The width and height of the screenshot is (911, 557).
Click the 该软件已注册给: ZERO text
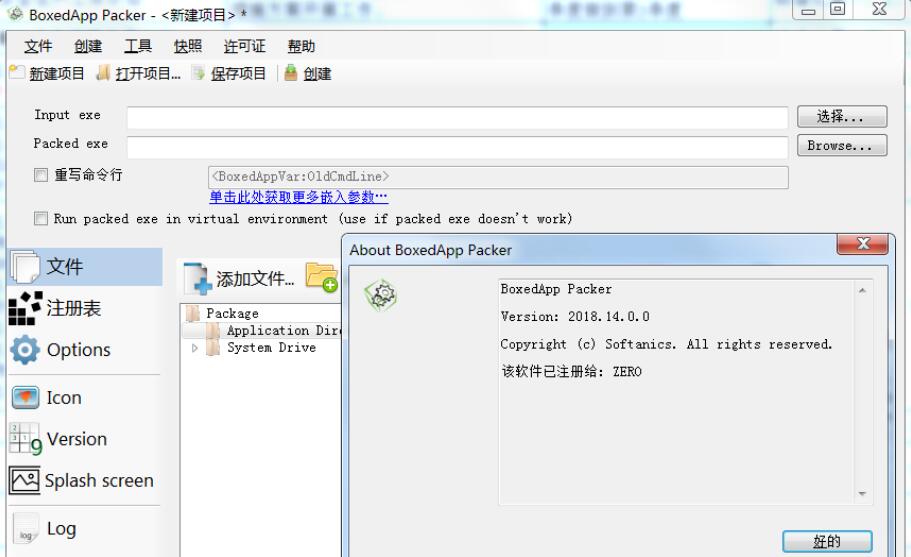tap(571, 372)
